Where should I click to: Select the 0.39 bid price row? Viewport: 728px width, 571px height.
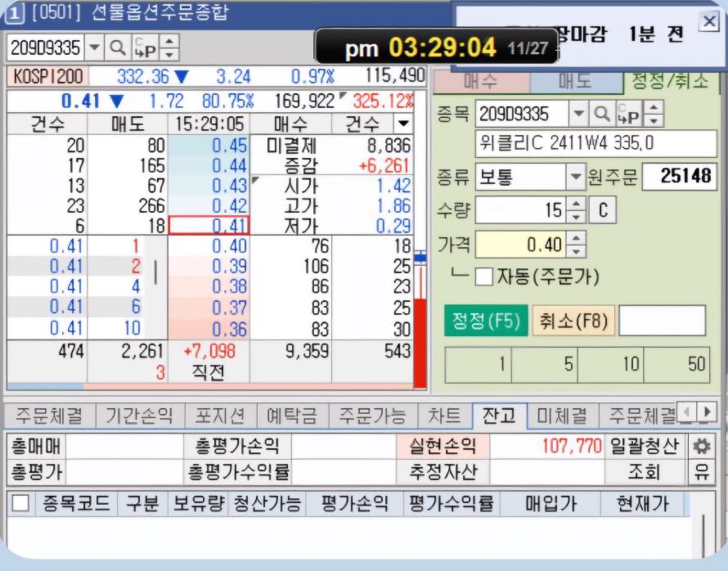(x=209, y=266)
